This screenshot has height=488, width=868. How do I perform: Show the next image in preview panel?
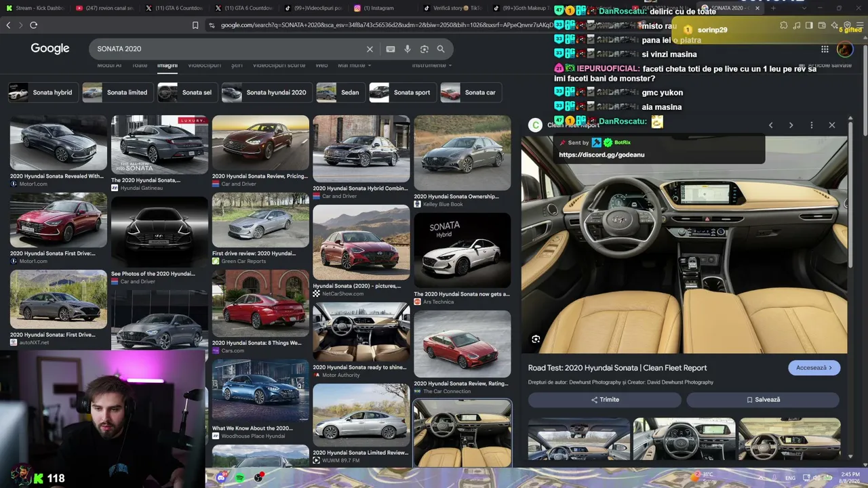(791, 125)
